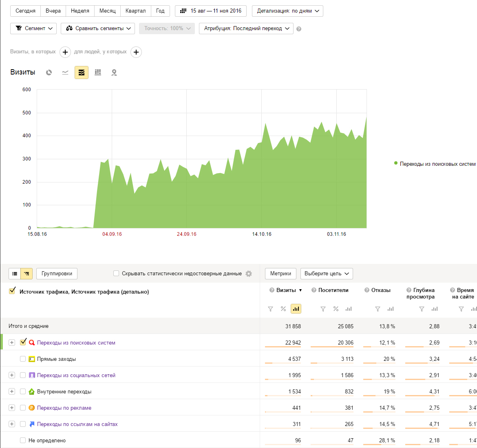This screenshot has width=477, height=448.
Task: Toggle hide statistically unreliable data checkbox
Action: [x=116, y=273]
